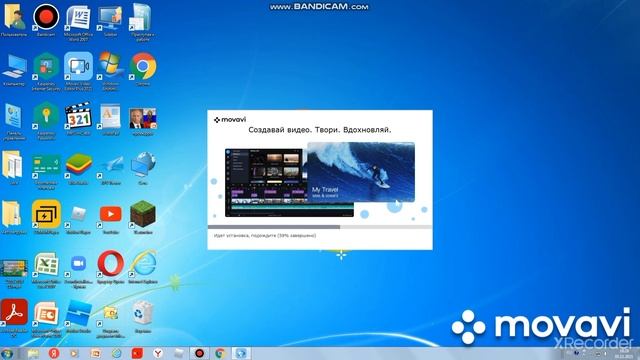Open the Kaspersky Password Manager key icon
This screenshot has height=360, width=640.
[x=46, y=116]
